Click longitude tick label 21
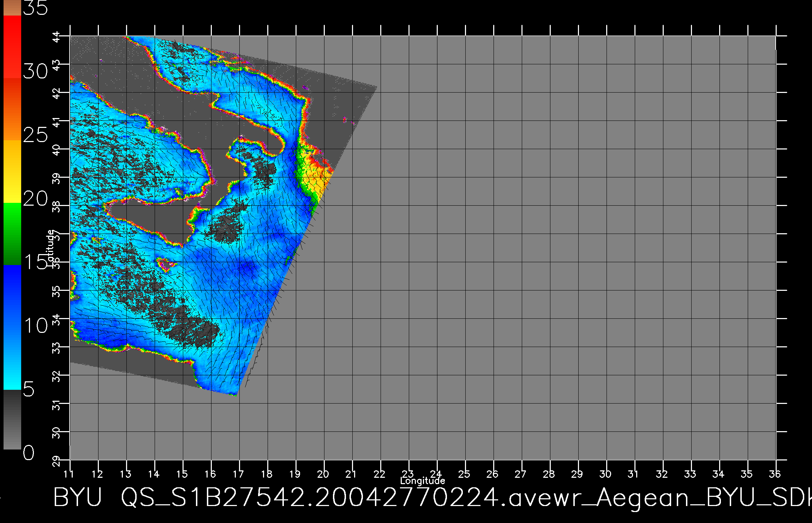Image resolution: width=812 pixels, height=523 pixels. coord(351,474)
